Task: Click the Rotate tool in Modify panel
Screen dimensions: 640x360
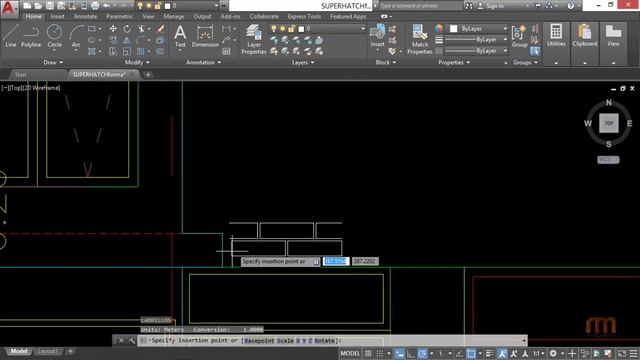Action: tap(127, 29)
